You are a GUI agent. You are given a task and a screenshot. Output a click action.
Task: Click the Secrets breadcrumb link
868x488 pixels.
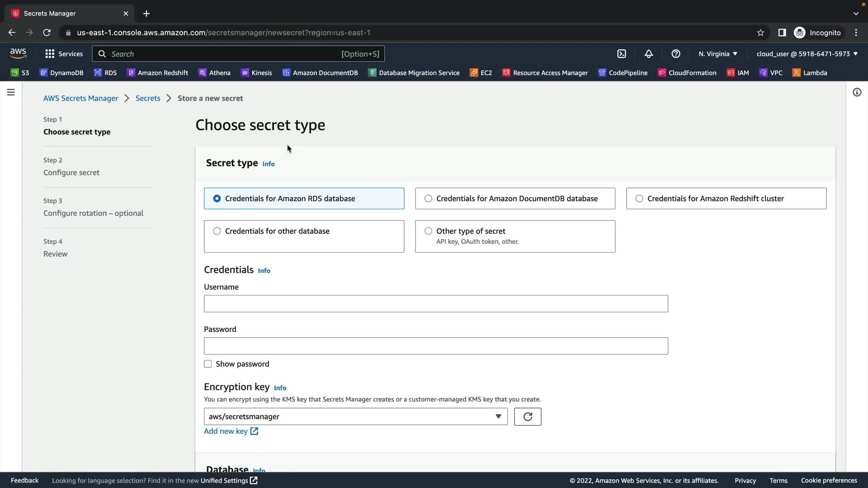click(x=148, y=98)
